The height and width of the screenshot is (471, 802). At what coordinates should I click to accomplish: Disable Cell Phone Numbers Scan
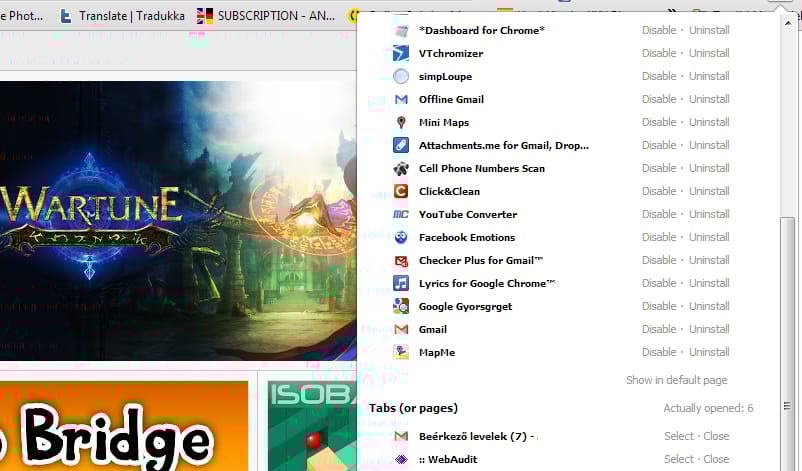[x=659, y=168]
